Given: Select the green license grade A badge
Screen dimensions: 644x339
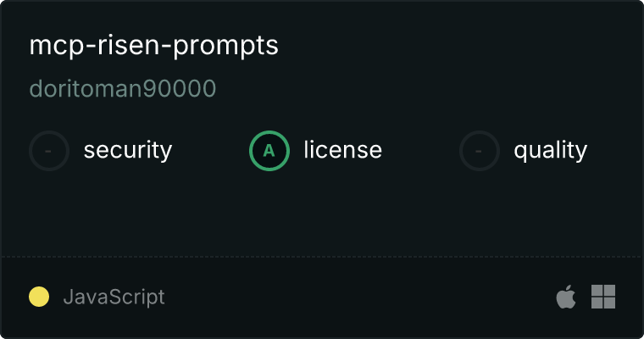Looking at the screenshot, I should [269, 151].
